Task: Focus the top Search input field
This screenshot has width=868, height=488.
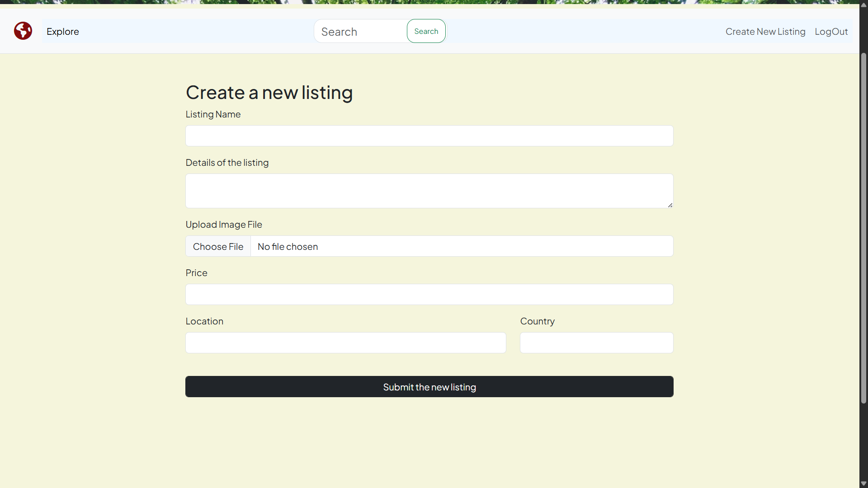Action: pyautogui.click(x=360, y=32)
